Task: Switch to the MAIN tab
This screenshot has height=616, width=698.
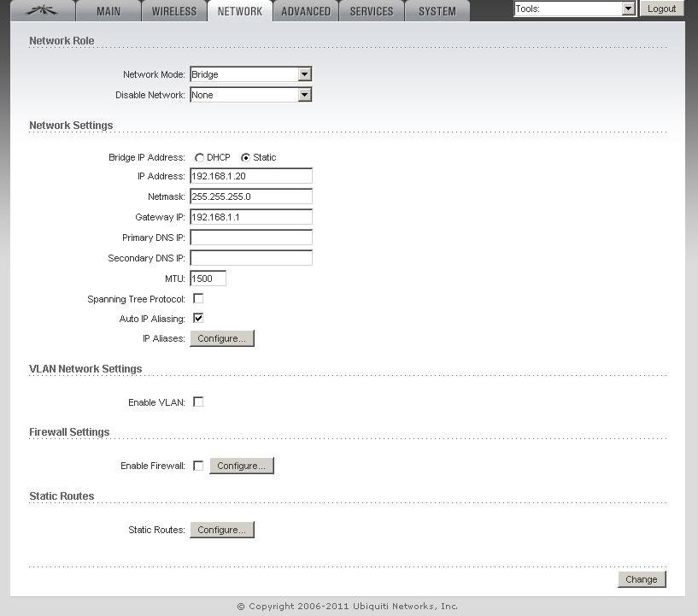Action: [x=109, y=11]
